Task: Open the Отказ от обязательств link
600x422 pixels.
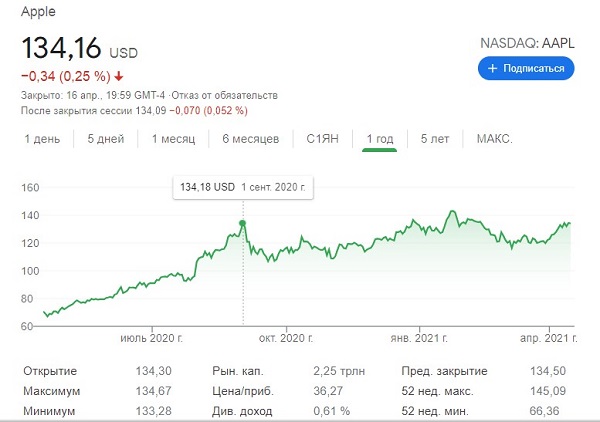Action: point(224,95)
